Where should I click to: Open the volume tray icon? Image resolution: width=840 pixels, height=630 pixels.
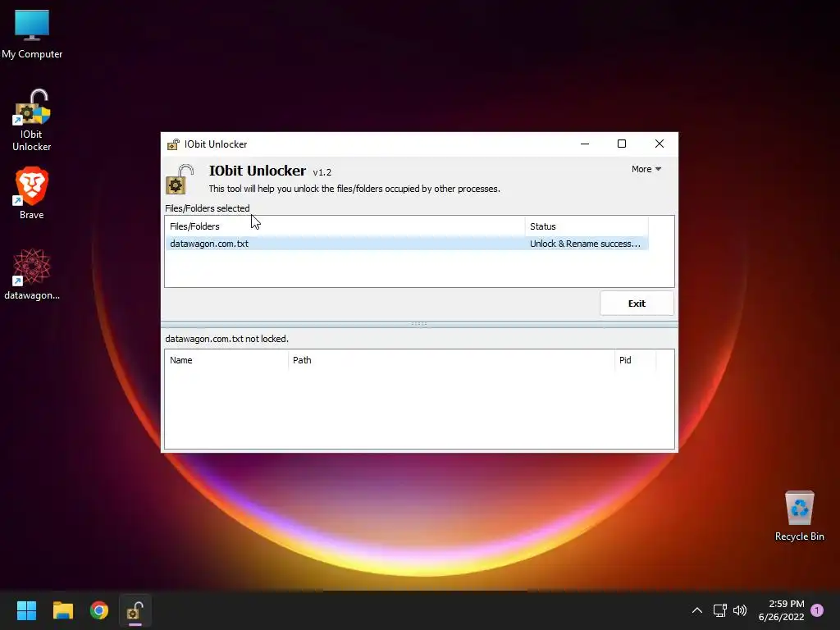[740, 610]
